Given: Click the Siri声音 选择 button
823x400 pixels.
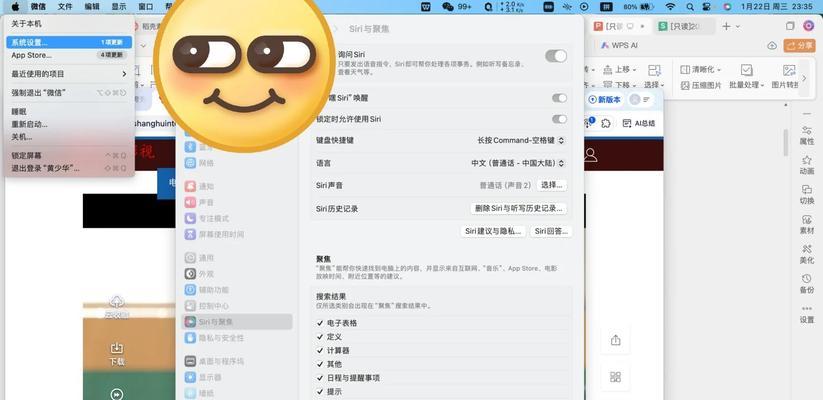Looking at the screenshot, I should [x=552, y=185].
